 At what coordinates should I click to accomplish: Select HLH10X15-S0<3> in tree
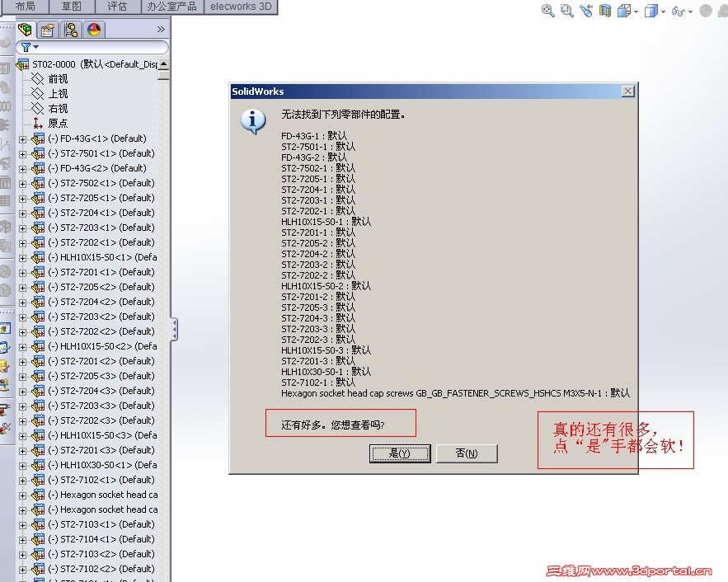[102, 435]
